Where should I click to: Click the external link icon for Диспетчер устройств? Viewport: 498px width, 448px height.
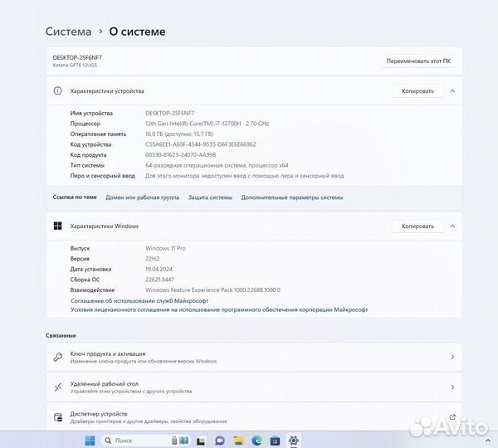(452, 416)
